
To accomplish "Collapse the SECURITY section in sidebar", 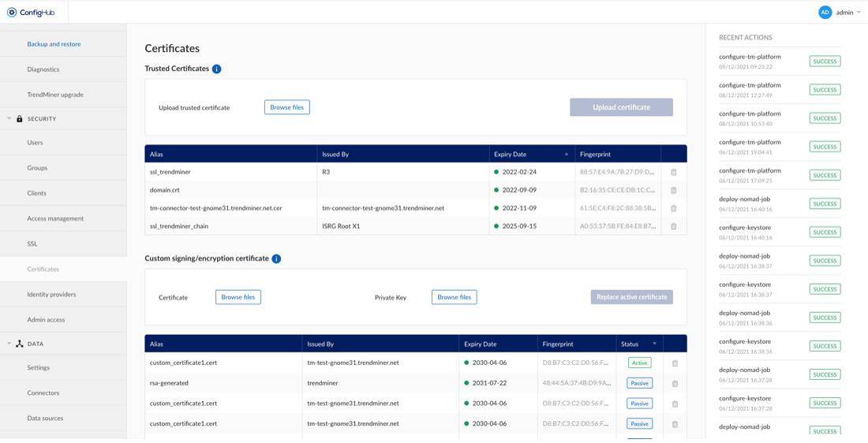I will pyautogui.click(x=9, y=119).
